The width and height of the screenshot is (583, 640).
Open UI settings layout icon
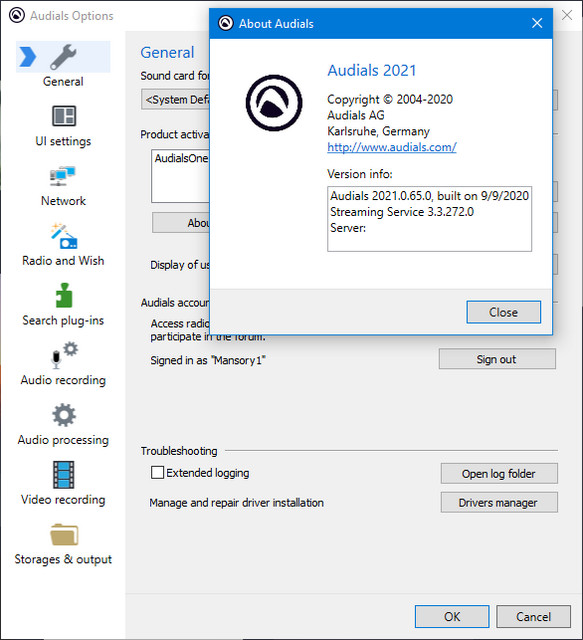tap(64, 116)
